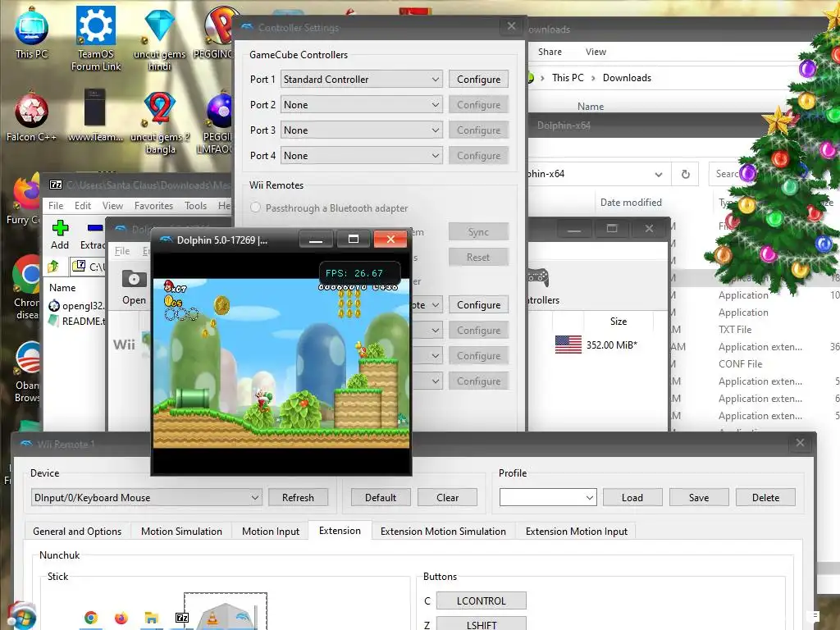Click File menu in Dolphin main window

tap(122, 251)
